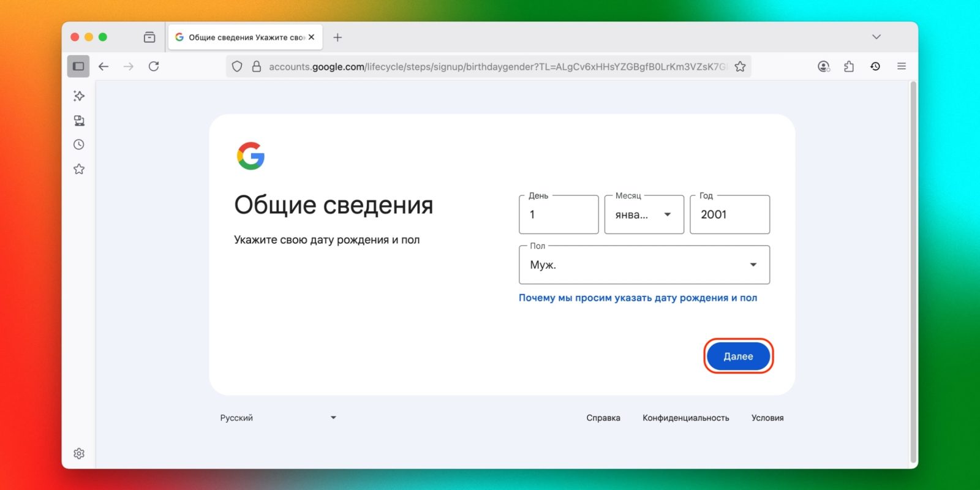Viewport: 980px width, 490px height.
Task: Expand the list all tabs chevron
Action: pyautogui.click(x=876, y=37)
